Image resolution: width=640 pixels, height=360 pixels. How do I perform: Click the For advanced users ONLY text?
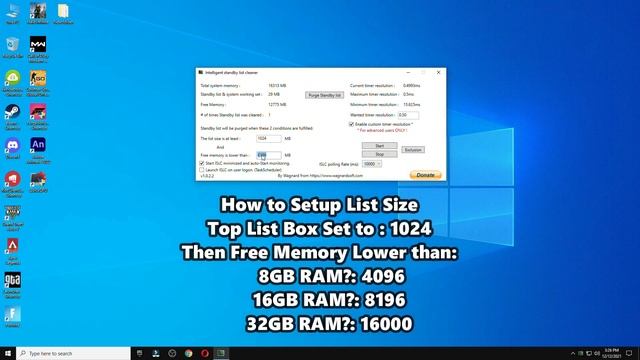coord(382,131)
